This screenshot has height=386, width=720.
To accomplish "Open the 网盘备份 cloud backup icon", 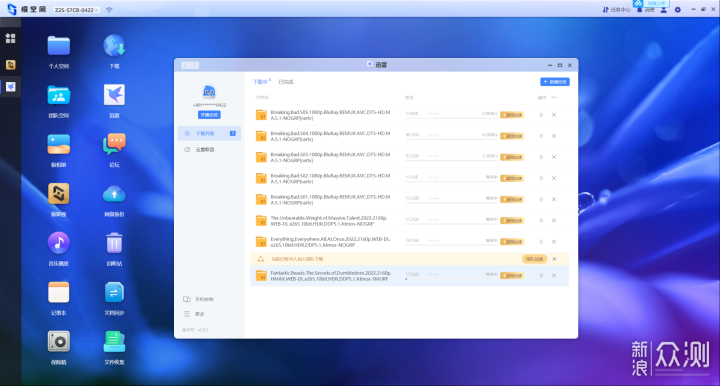I will coord(114,194).
